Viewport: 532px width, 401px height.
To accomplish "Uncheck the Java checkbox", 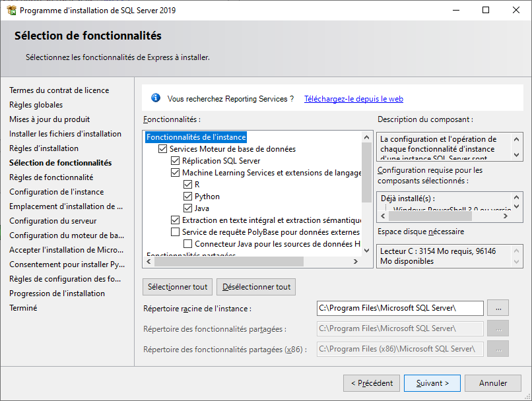I will click(187, 208).
